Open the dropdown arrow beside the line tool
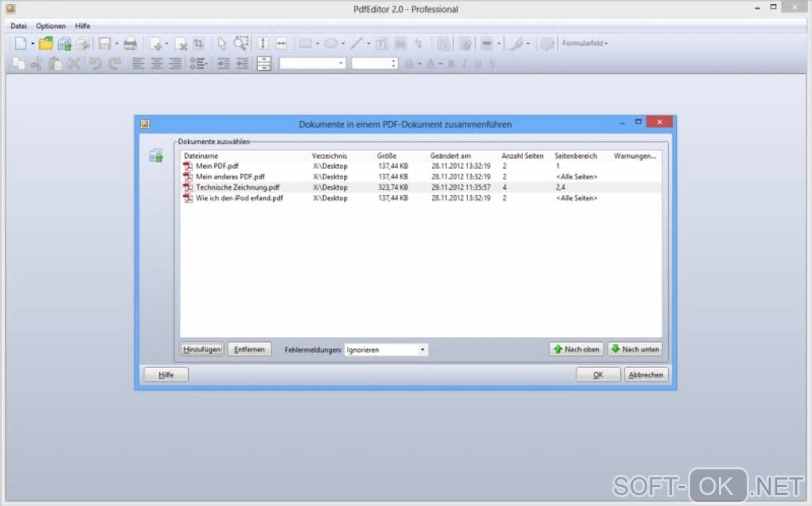 click(369, 44)
